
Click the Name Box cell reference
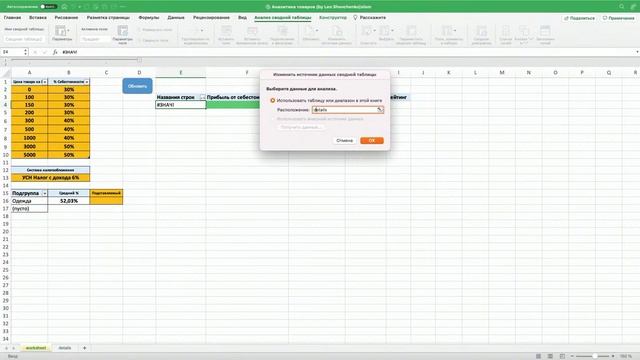click(x=12, y=52)
